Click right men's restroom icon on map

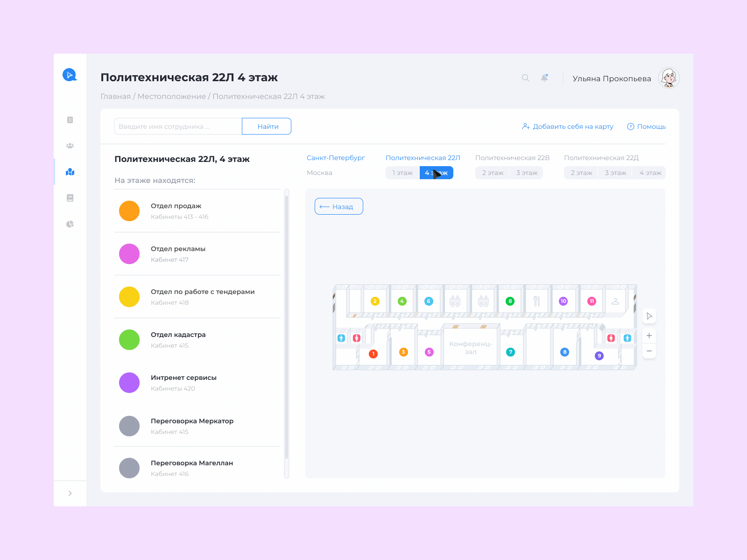[627, 338]
